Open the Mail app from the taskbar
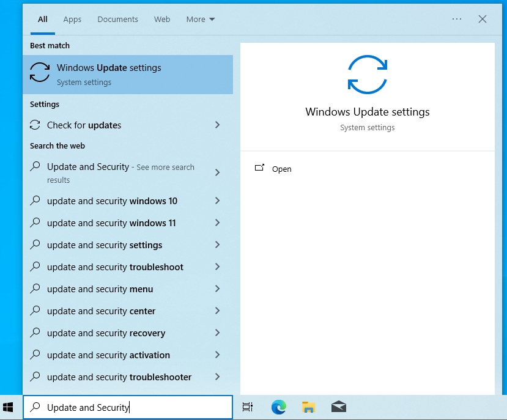Viewport: 507px width, 420px height. [339, 407]
